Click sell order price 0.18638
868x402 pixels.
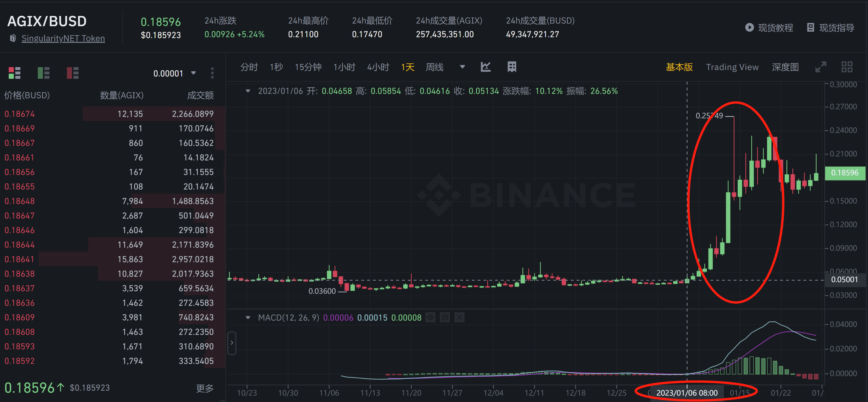tap(19, 274)
